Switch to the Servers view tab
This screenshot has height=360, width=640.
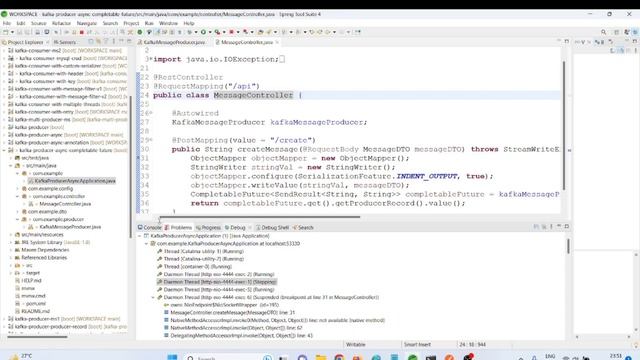click(x=65, y=42)
